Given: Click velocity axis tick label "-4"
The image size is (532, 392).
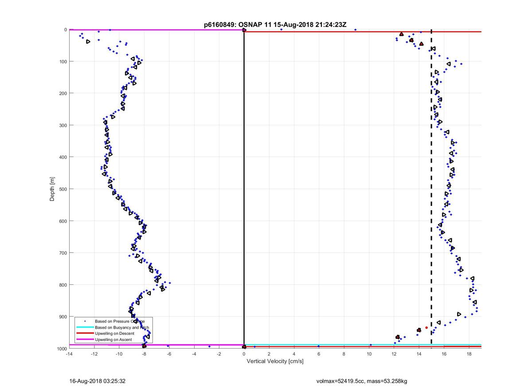Looking at the screenshot, I should [x=194, y=354].
